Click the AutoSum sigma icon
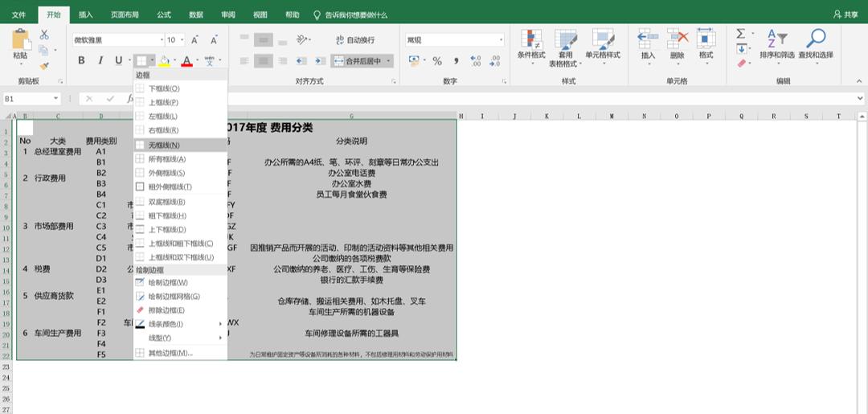 tap(741, 35)
